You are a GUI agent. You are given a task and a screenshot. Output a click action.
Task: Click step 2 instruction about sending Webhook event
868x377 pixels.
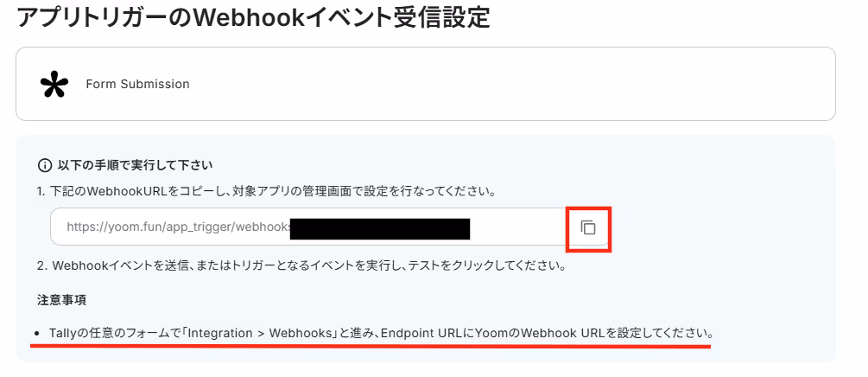coord(301,265)
